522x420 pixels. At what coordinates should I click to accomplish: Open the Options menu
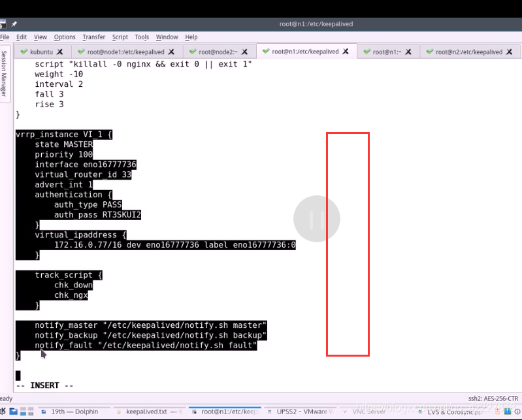pyautogui.click(x=65, y=37)
